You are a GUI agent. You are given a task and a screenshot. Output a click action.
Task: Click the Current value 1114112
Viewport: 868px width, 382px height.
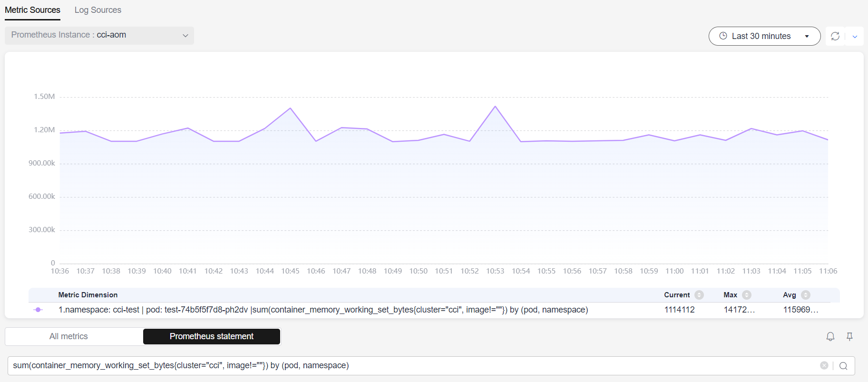click(679, 310)
